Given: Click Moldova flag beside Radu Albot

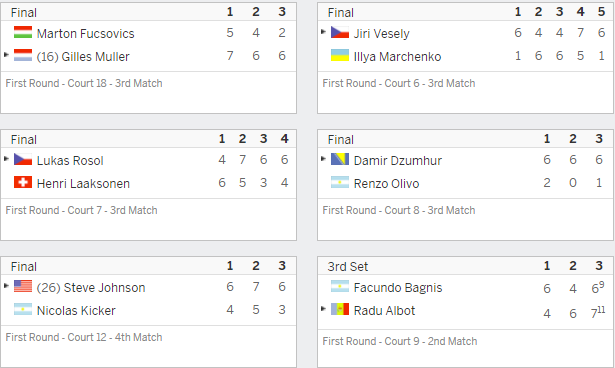Looking at the screenshot, I should 340,310.
